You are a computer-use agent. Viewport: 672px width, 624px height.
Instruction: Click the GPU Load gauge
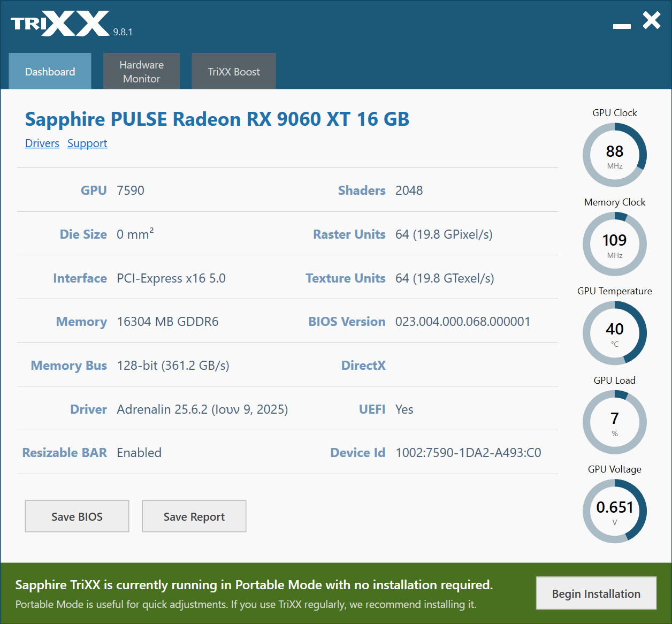pos(614,422)
